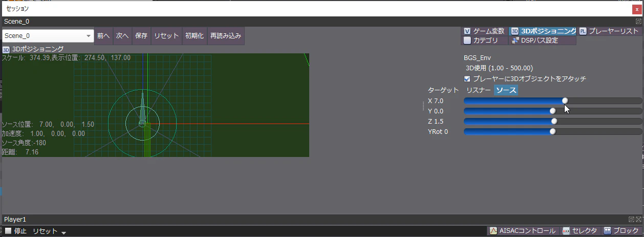Click the 距離 7.16 readout
The image size is (644, 237).
[20, 152]
